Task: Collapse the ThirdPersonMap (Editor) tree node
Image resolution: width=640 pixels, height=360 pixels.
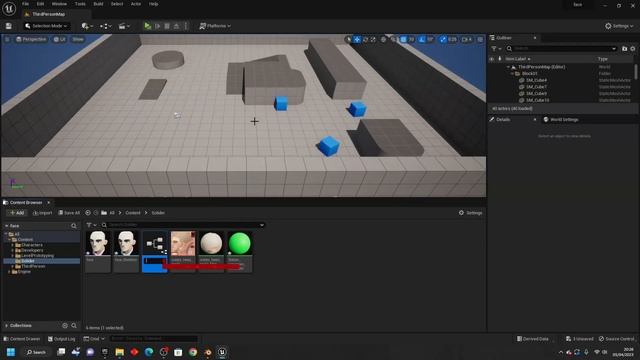Action: pos(509,67)
